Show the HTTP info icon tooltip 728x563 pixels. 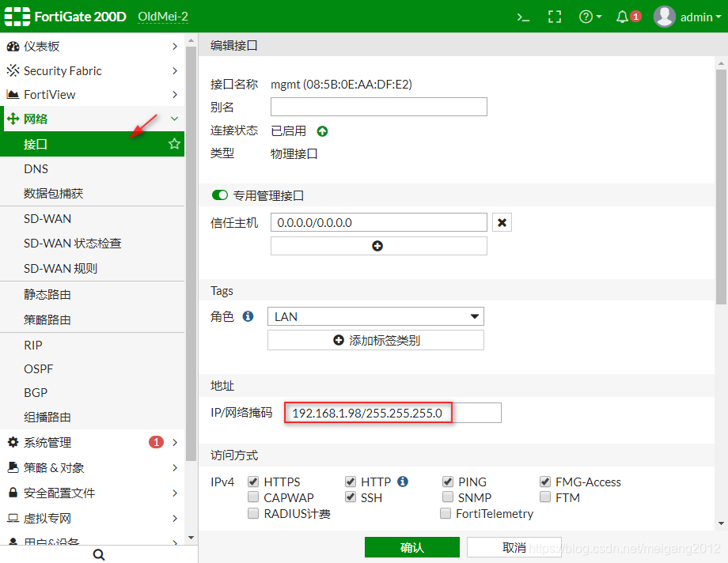click(403, 482)
